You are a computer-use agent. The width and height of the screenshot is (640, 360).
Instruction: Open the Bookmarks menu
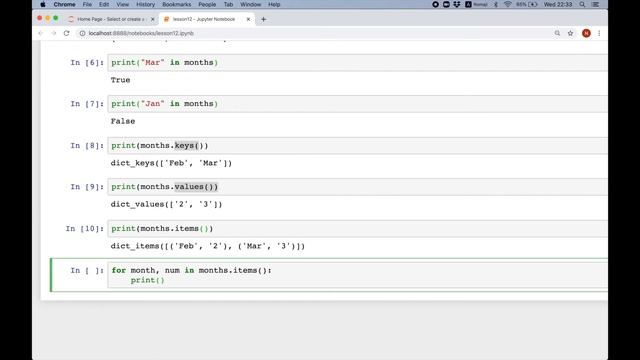(x=176, y=4)
